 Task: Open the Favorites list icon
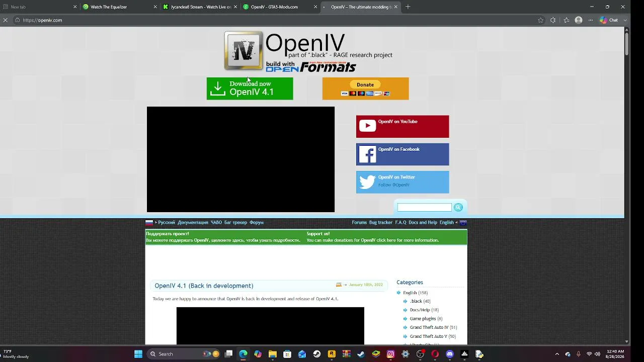567,20
